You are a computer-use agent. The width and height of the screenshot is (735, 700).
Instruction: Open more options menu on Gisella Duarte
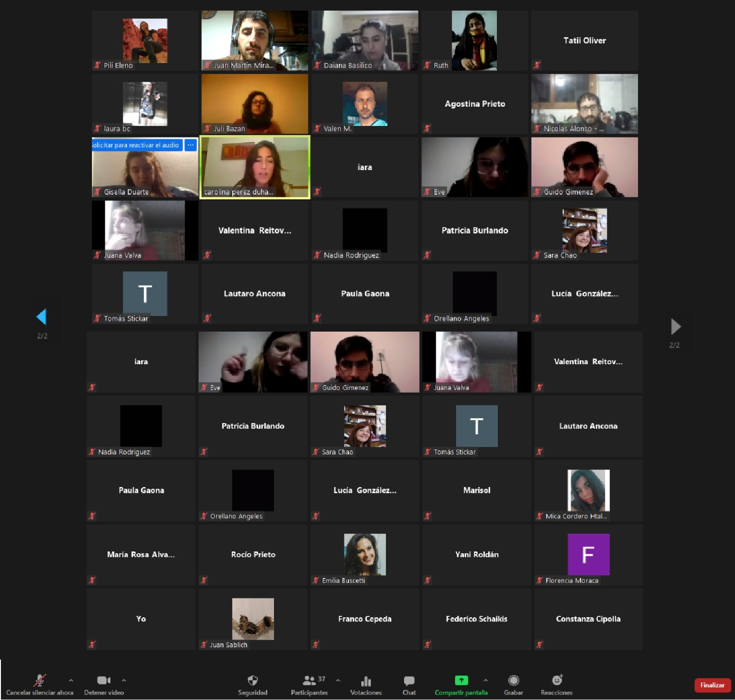(190, 145)
